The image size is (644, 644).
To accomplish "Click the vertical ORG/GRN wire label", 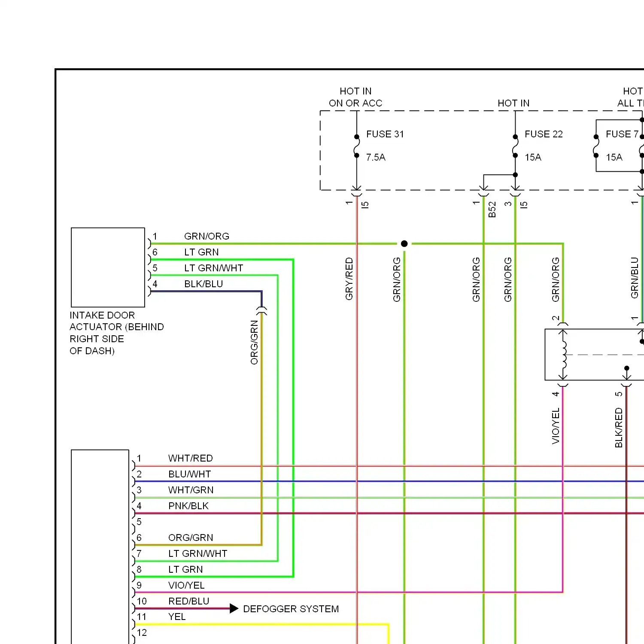I will (x=254, y=342).
